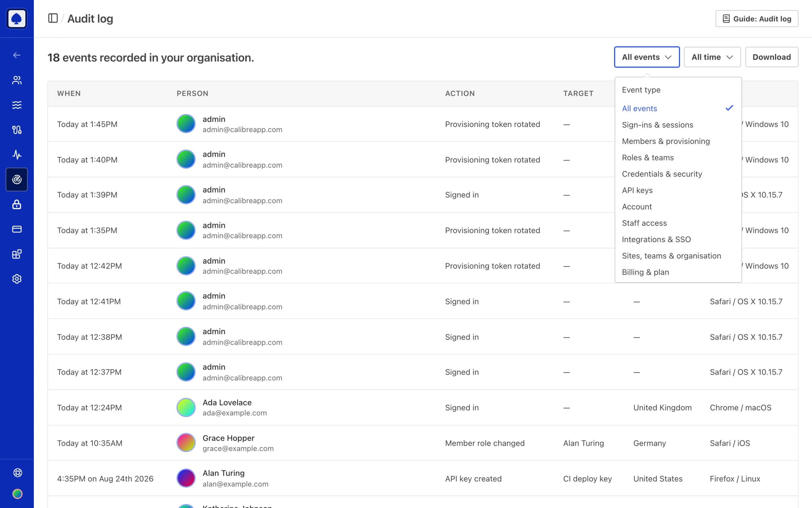Click the Calibre spade logo icon
Image resolution: width=812 pixels, height=508 pixels.
pos(17,19)
